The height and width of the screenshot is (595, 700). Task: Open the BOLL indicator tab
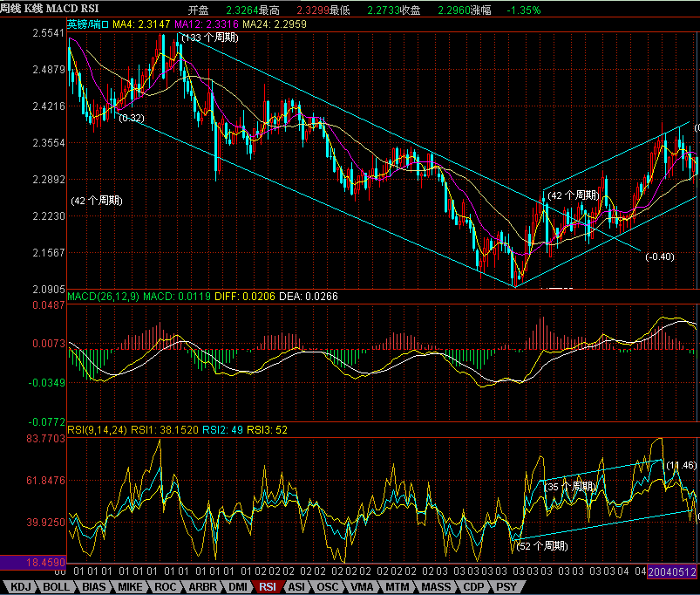click(x=58, y=587)
